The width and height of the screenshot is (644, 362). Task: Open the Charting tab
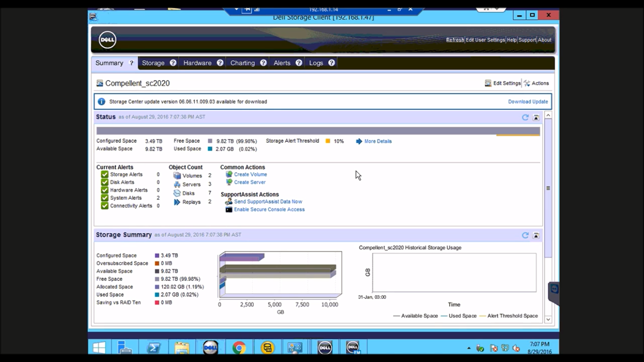point(242,62)
